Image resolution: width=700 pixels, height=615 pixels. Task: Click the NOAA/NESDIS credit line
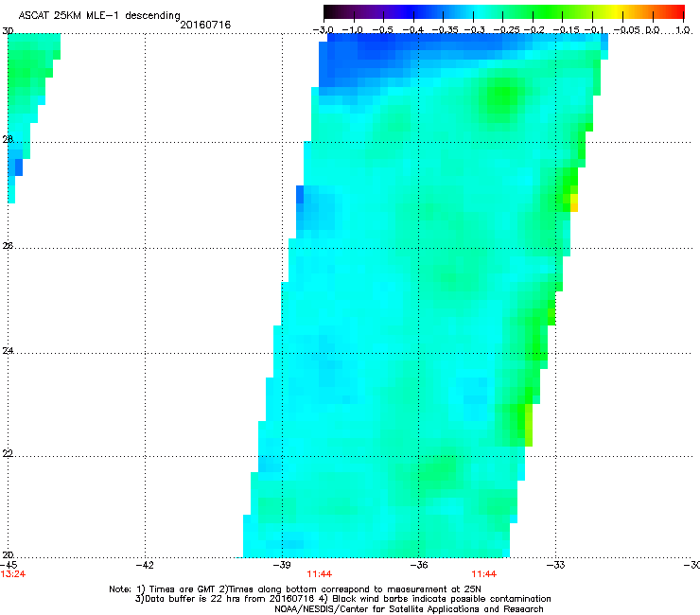point(409,609)
